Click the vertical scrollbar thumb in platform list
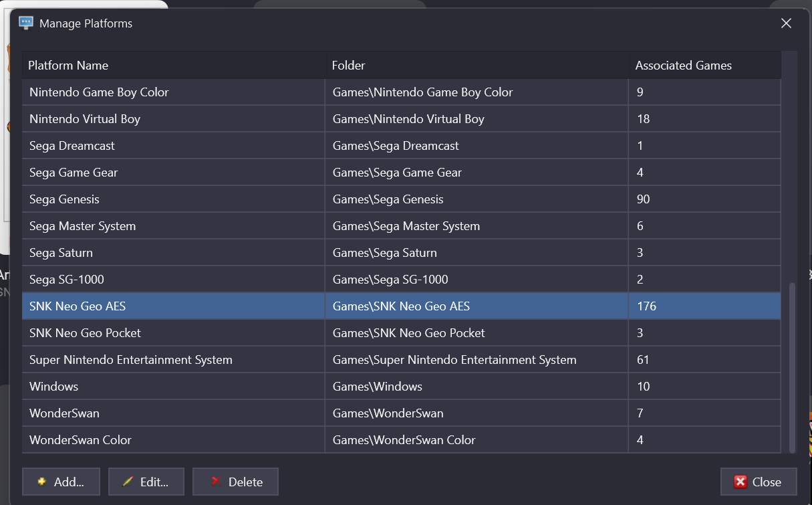Screen dimensions: 812x505 [793, 367]
